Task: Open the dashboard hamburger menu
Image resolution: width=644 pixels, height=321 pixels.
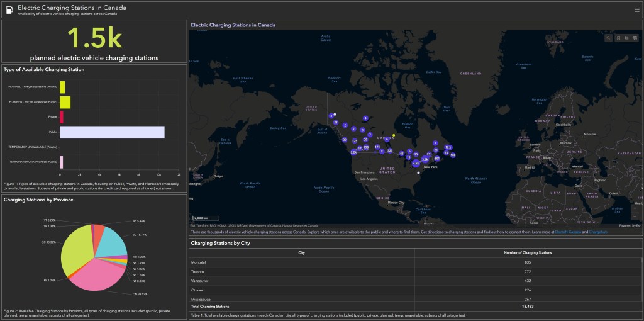Action: (x=636, y=9)
